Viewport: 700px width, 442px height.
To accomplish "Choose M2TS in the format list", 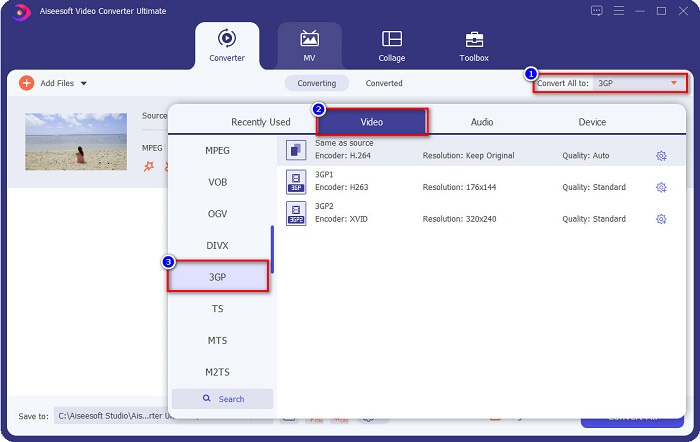I will 217,372.
